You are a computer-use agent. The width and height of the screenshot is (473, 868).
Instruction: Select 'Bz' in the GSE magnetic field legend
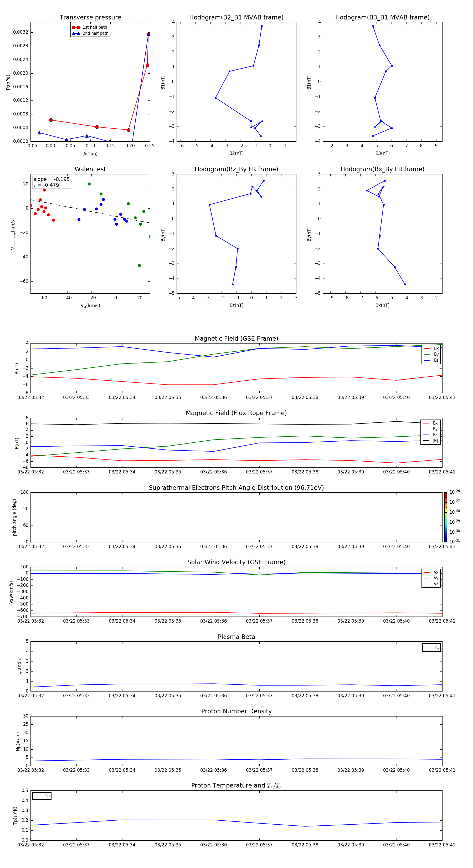click(x=431, y=360)
